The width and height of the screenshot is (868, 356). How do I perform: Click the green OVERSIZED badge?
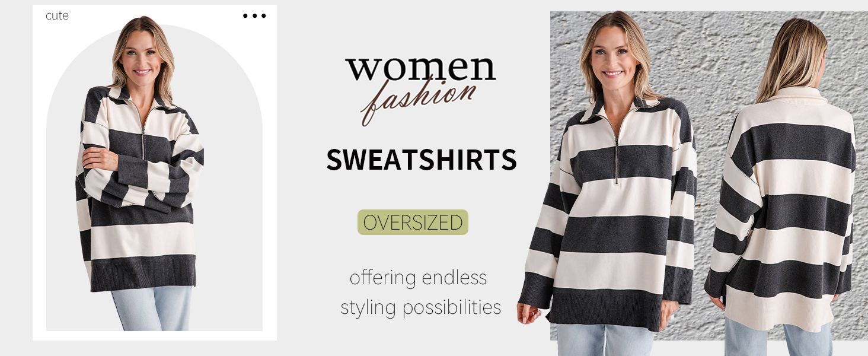coord(413,223)
